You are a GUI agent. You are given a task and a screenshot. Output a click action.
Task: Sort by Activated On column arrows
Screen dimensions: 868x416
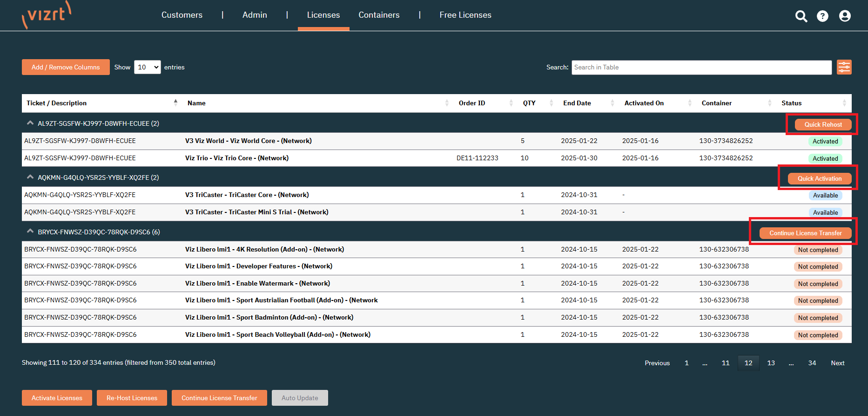click(690, 103)
